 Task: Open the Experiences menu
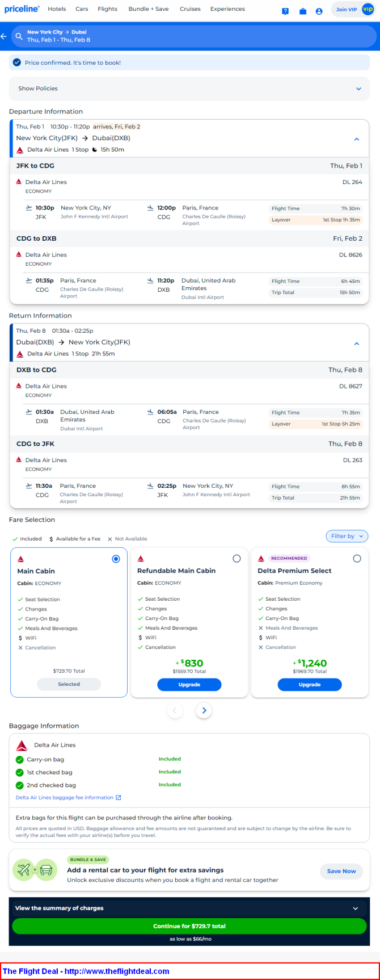227,9
